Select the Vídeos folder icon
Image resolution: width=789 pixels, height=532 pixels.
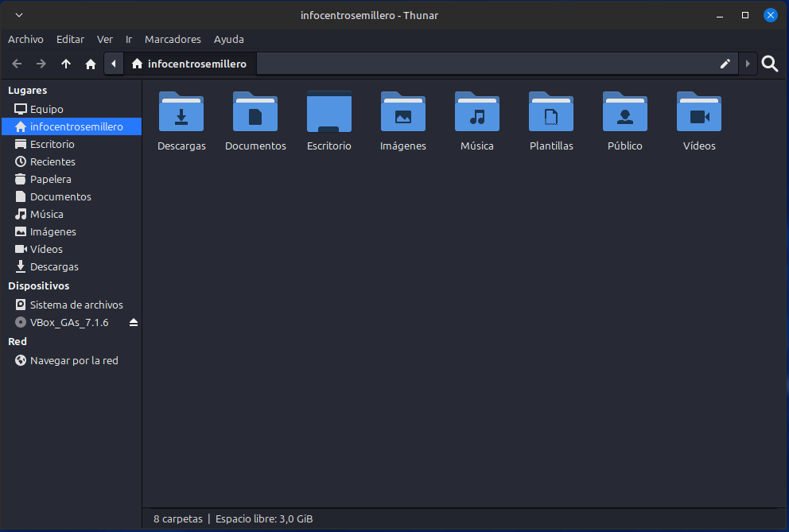pos(699,111)
